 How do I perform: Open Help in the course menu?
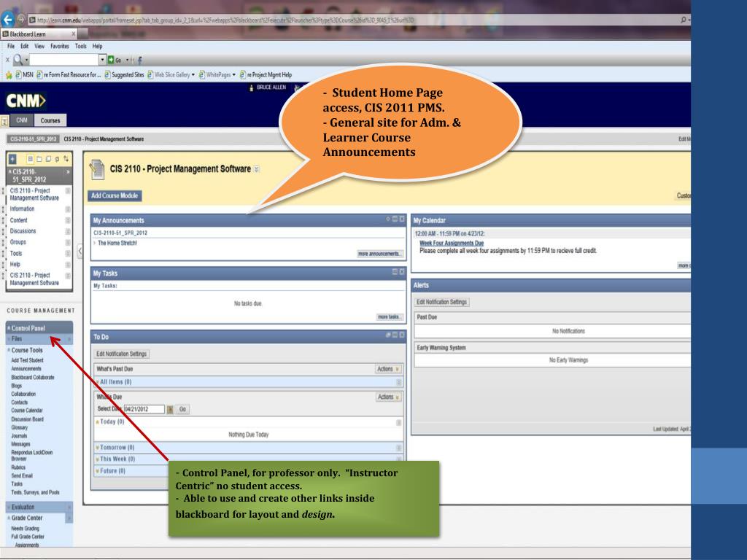[15, 264]
